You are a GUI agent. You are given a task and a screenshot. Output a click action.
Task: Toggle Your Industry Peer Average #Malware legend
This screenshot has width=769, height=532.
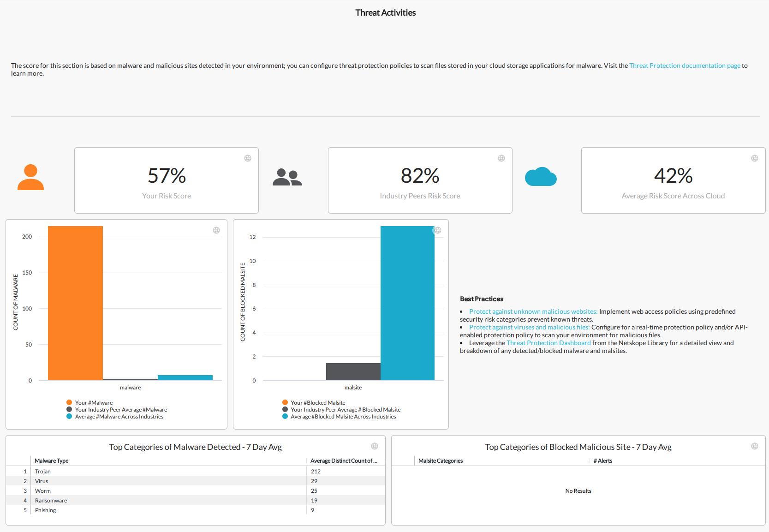[x=117, y=410]
